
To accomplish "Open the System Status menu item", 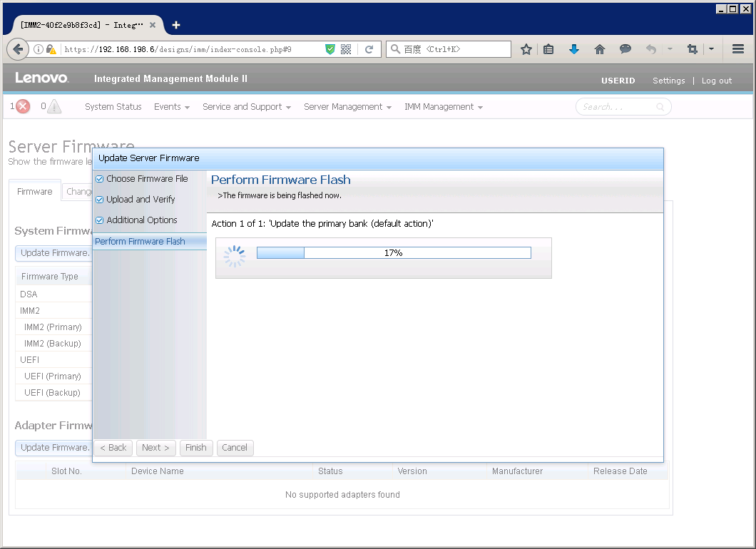I will (113, 107).
